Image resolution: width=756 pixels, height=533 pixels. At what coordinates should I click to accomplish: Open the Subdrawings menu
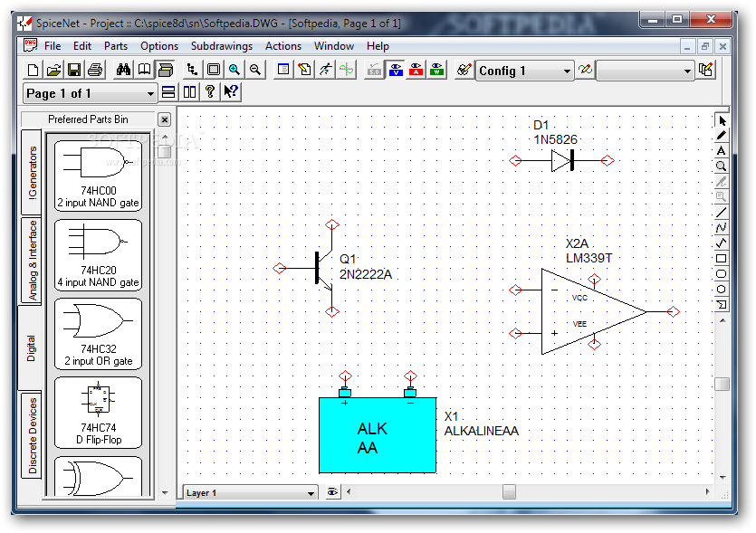pyautogui.click(x=221, y=46)
